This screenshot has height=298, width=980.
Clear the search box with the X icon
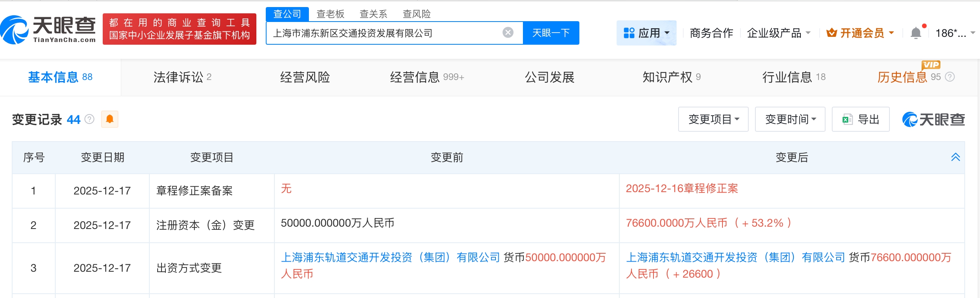pos(508,33)
